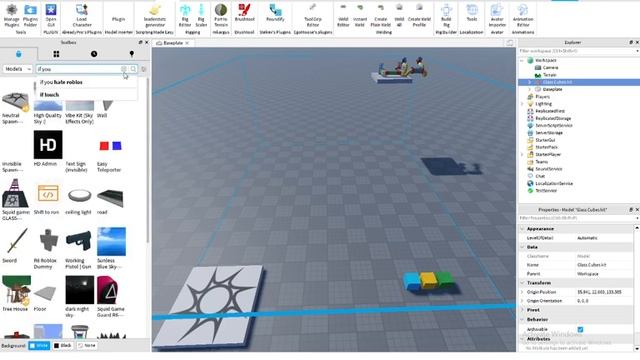Image resolution: width=640 pixels, height=360 pixels.
Task: Open the Models category dropdown
Action: click(18, 69)
